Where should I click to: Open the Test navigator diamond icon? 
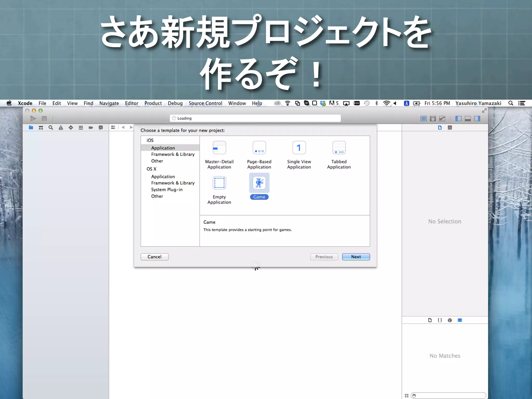pos(71,128)
